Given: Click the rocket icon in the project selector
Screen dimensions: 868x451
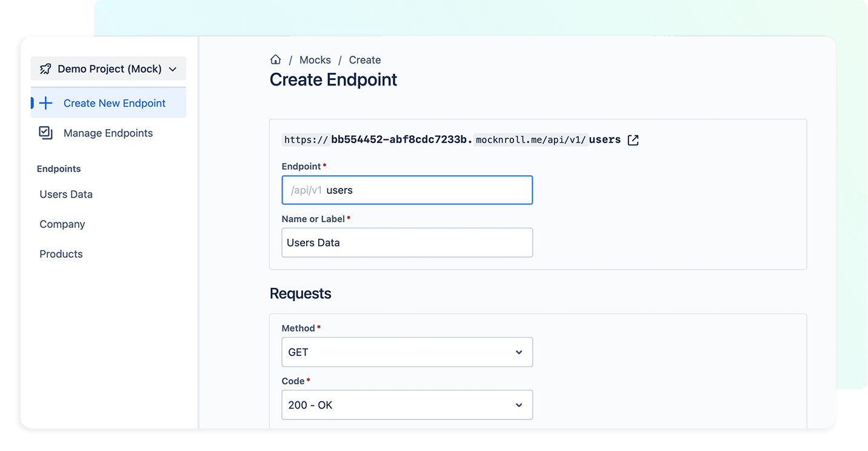Looking at the screenshot, I should pyautogui.click(x=45, y=68).
